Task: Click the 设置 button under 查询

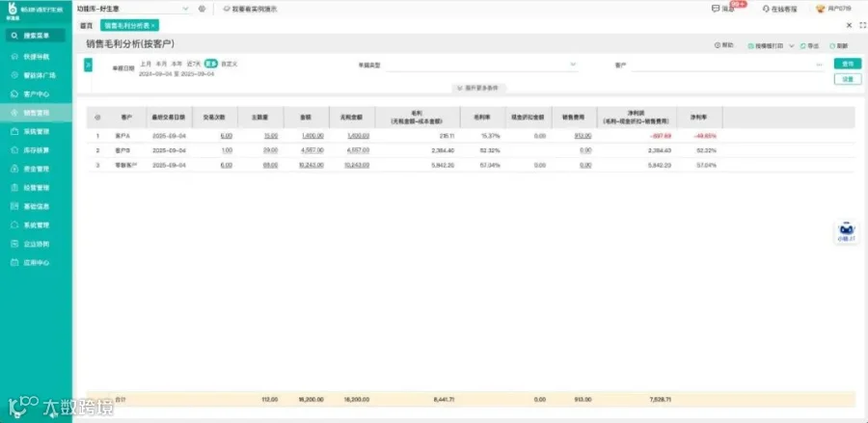Action: [x=848, y=79]
